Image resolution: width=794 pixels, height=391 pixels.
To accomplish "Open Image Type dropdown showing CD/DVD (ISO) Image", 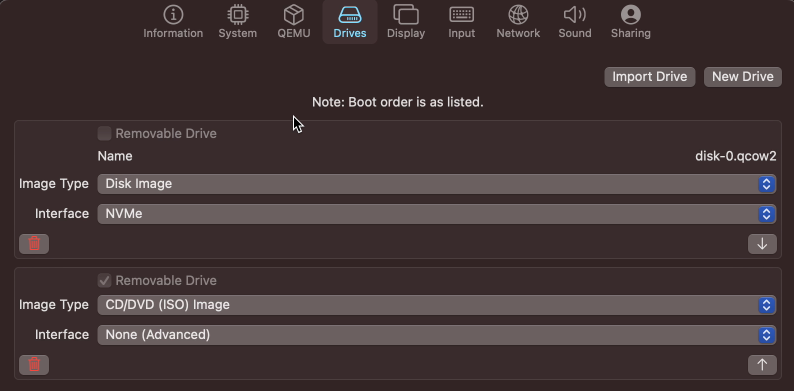I will (436, 305).
